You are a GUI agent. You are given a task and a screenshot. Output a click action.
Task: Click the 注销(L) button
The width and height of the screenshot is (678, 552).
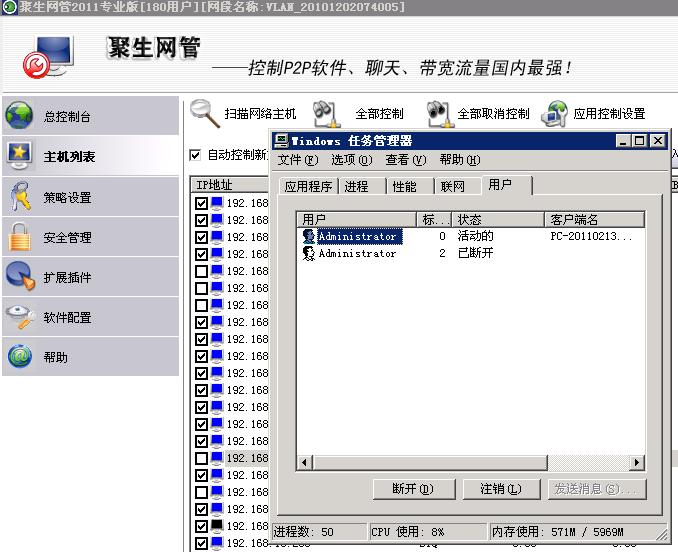[502, 489]
